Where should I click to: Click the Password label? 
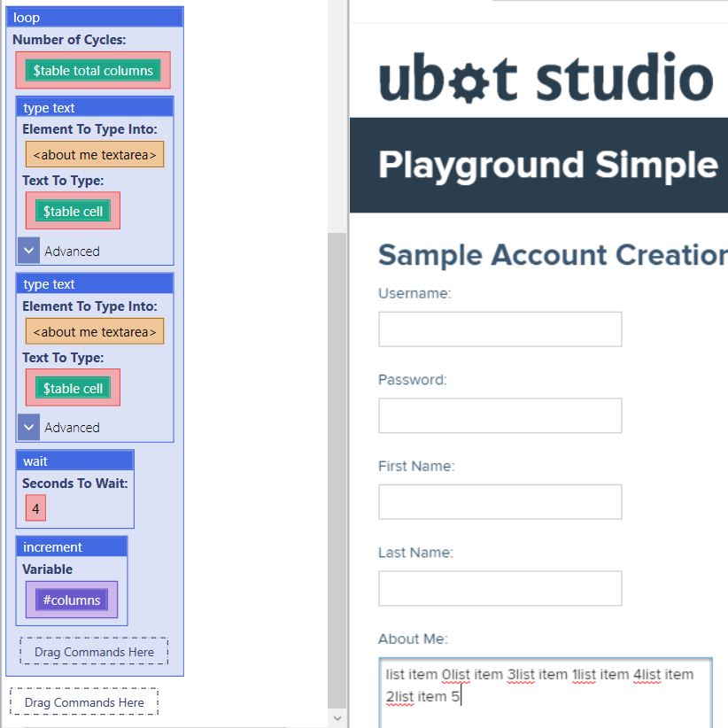413,379
